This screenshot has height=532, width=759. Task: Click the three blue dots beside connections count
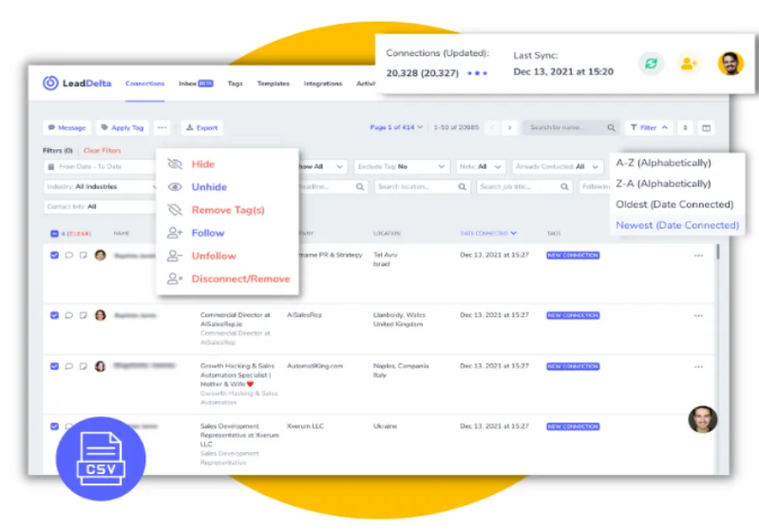click(x=477, y=73)
